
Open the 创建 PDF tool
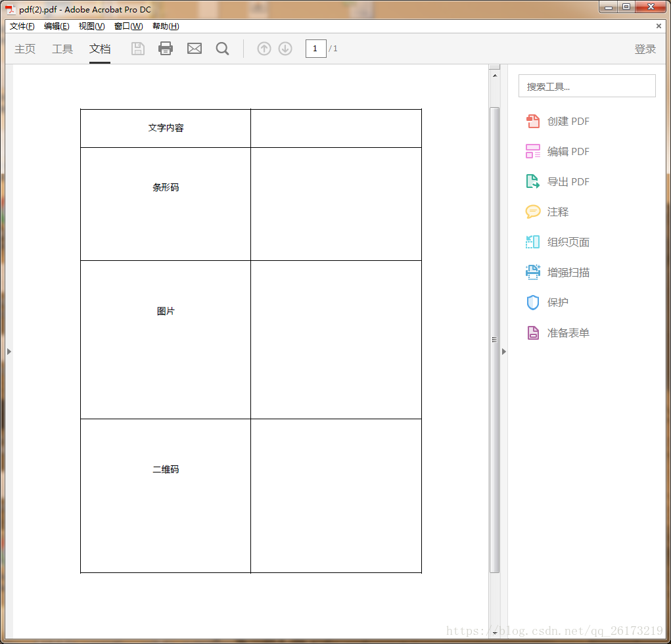(x=569, y=121)
